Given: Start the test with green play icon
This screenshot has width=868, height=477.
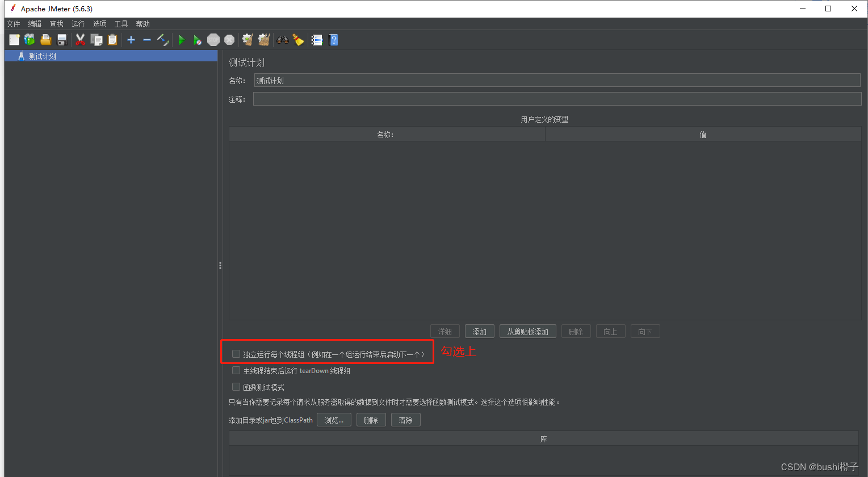Looking at the screenshot, I should point(182,40).
